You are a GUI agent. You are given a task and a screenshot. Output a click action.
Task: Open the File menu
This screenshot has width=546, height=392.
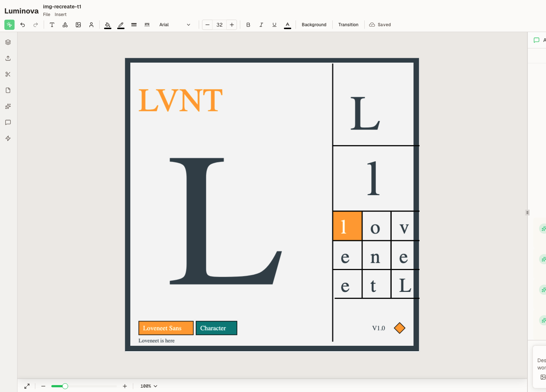click(x=47, y=15)
